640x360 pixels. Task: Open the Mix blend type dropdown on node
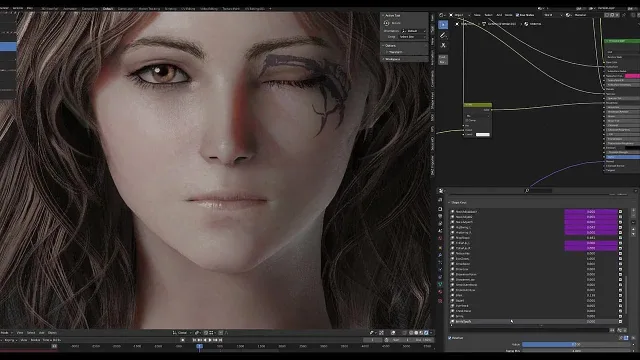[x=478, y=116]
